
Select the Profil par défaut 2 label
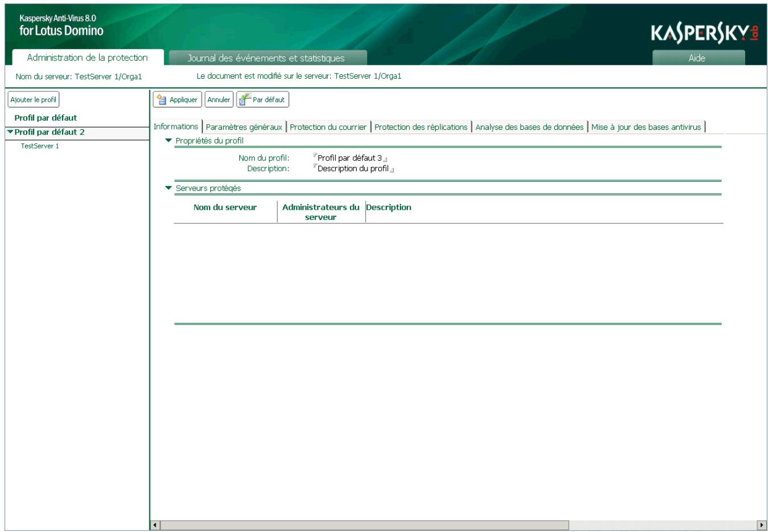click(x=50, y=132)
